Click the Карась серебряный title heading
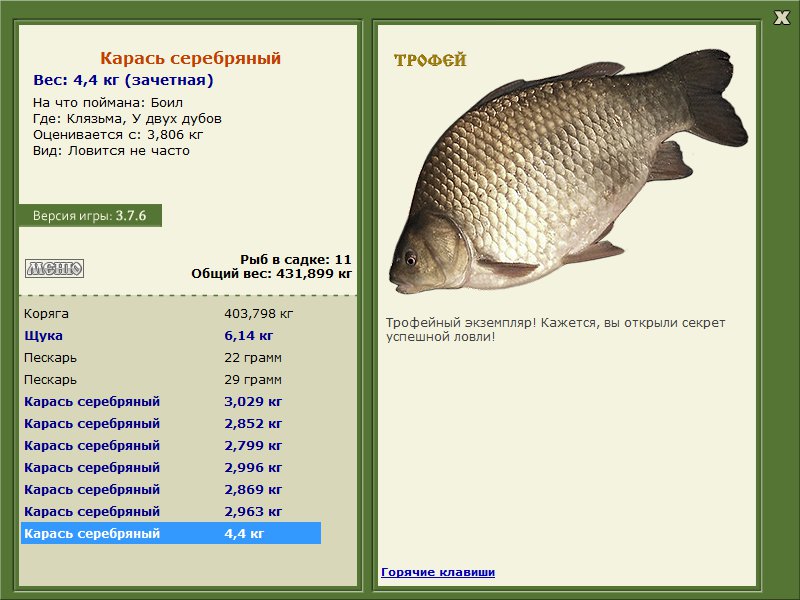The image size is (800, 600). coord(190,58)
